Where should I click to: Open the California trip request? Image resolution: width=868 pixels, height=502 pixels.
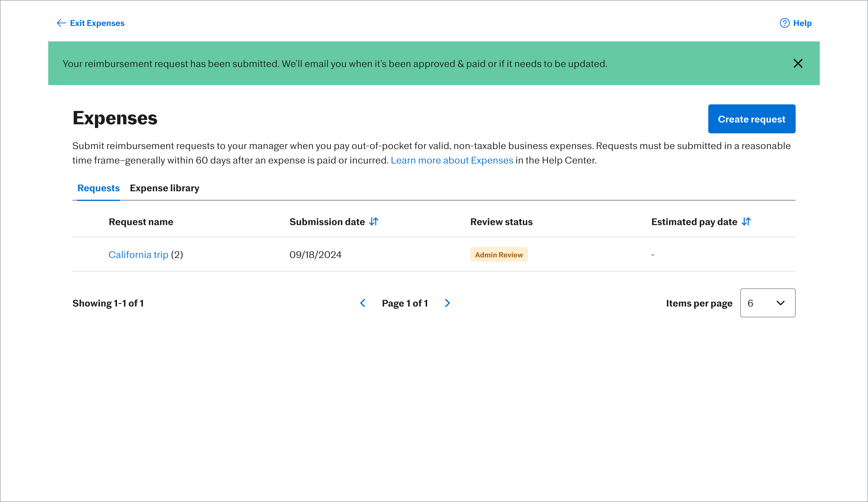click(138, 255)
